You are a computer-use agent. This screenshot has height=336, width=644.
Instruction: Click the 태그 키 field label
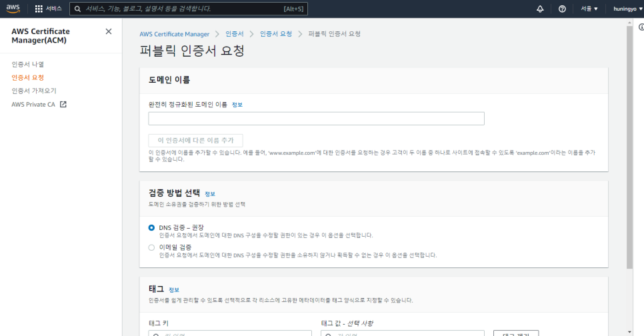tap(159, 323)
